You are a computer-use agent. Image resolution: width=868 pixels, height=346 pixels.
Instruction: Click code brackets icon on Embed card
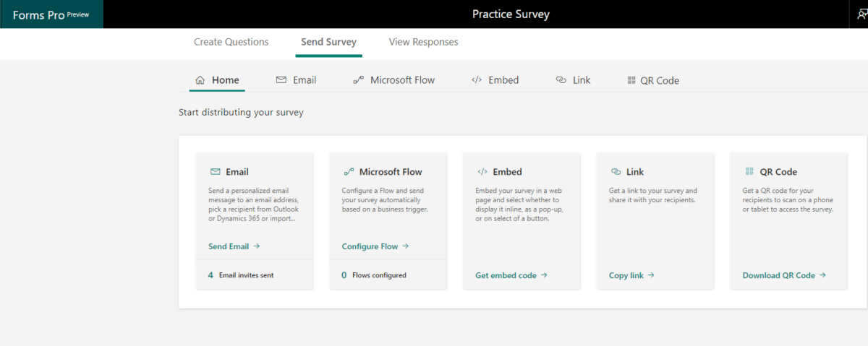[x=482, y=172]
